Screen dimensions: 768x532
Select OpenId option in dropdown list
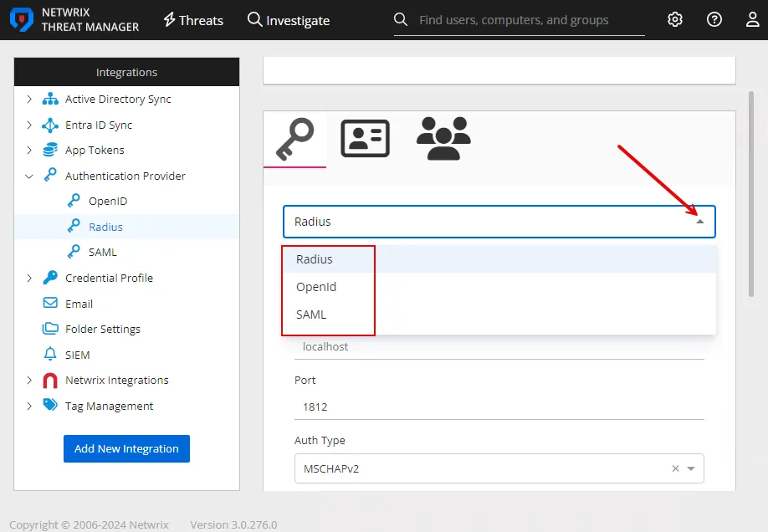(x=499, y=287)
